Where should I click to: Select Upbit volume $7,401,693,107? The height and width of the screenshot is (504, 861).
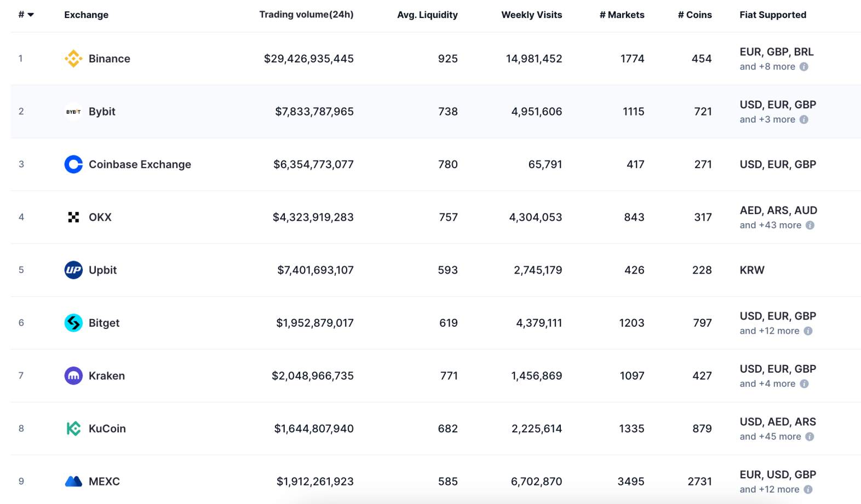315,270
